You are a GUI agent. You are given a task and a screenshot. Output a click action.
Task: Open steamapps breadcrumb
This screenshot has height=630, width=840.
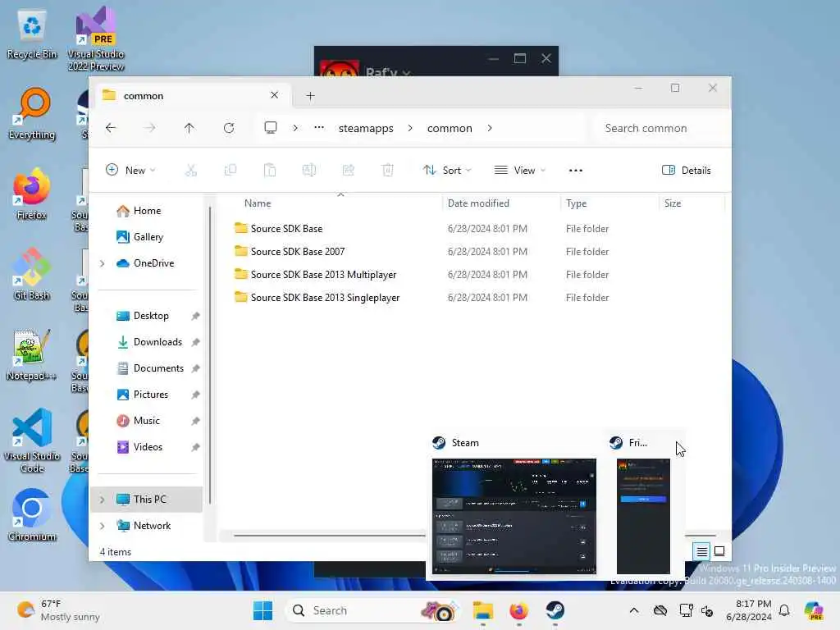[366, 128]
